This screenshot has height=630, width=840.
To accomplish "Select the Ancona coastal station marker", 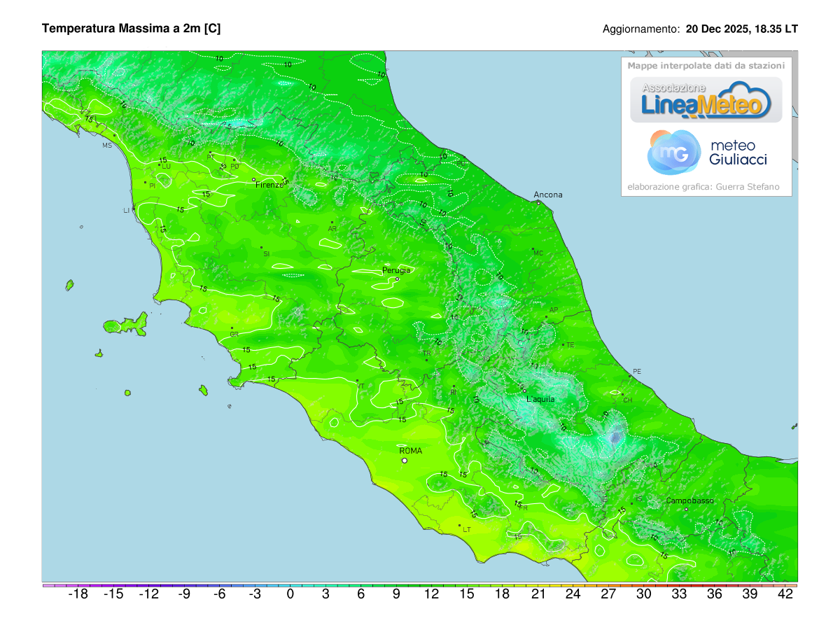I will click(539, 202).
